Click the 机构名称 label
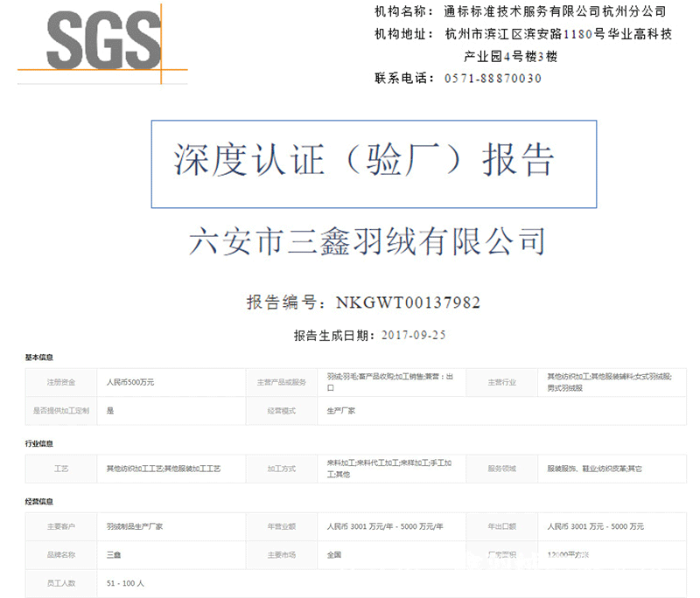The height and width of the screenshot is (598, 700). pos(403,11)
